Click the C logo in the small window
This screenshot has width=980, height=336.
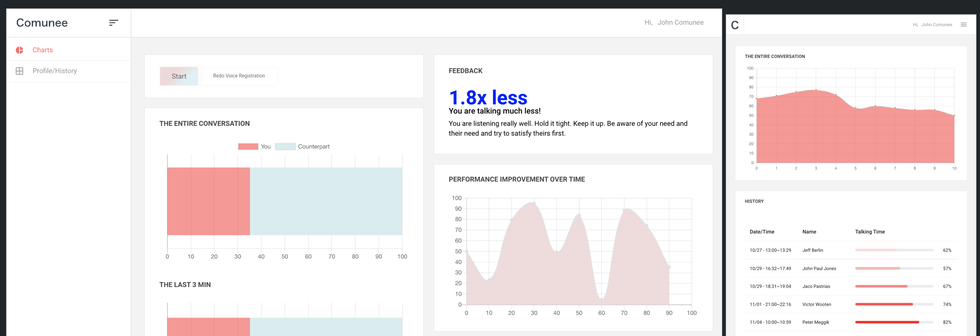[x=735, y=25]
